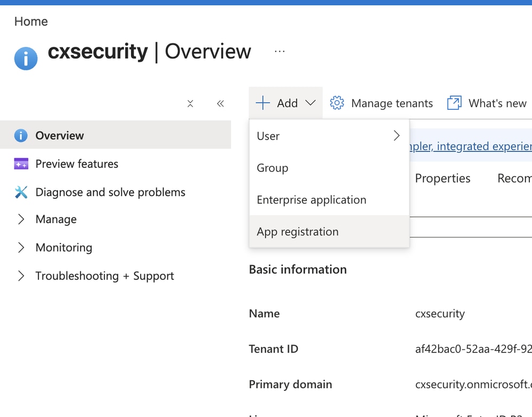Image resolution: width=532 pixels, height=417 pixels.
Task: Collapse the sidebar with double chevron icon
Action: 220,103
